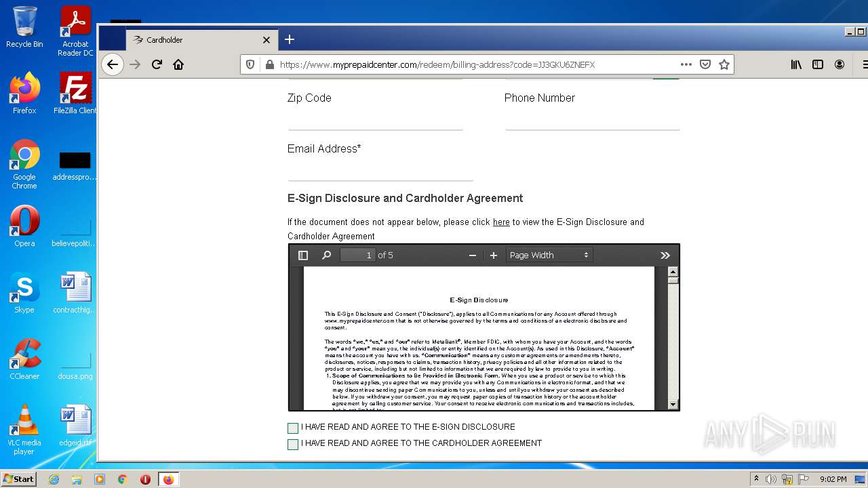Open Skype desktop shortcut
The image size is (868, 488).
[24, 292]
